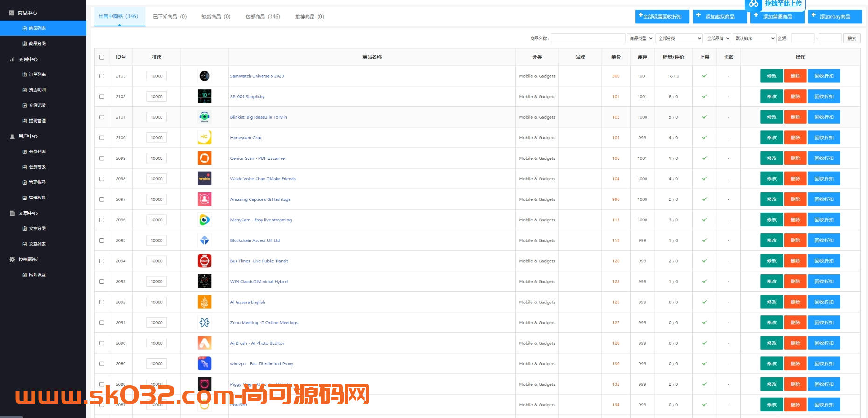Tick the checkbox for ID 2098
Viewport: 868px width, 418px height.
(102, 178)
